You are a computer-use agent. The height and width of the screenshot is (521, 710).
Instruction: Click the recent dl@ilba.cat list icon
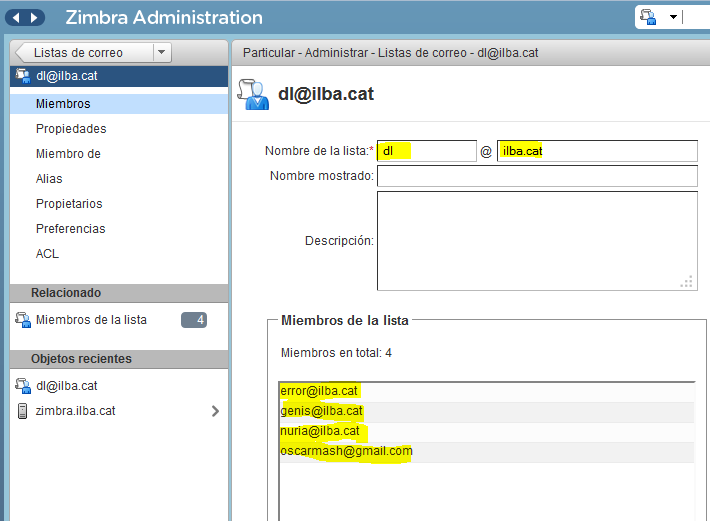[x=23, y=386]
